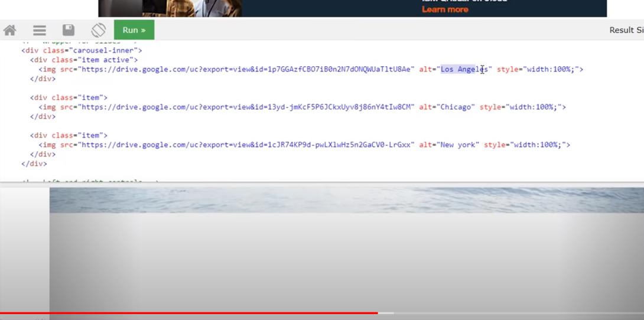Viewport: 644px width, 320px height.
Task: Click the "New york" alt attribute value
Action: 457,145
